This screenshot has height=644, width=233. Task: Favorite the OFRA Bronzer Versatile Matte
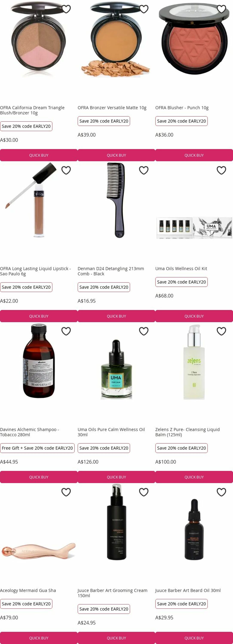(x=144, y=9)
